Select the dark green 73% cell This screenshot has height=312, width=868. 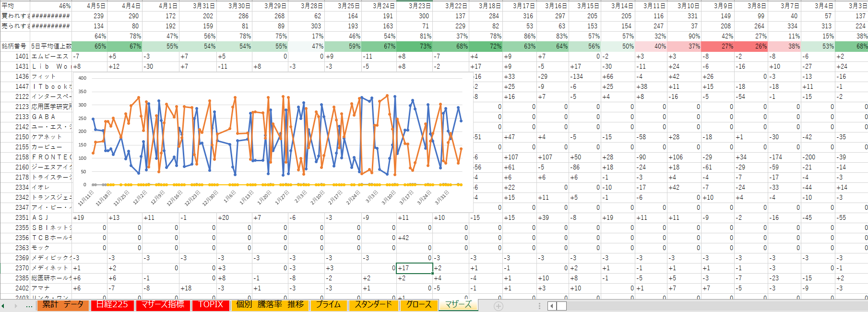415,46
